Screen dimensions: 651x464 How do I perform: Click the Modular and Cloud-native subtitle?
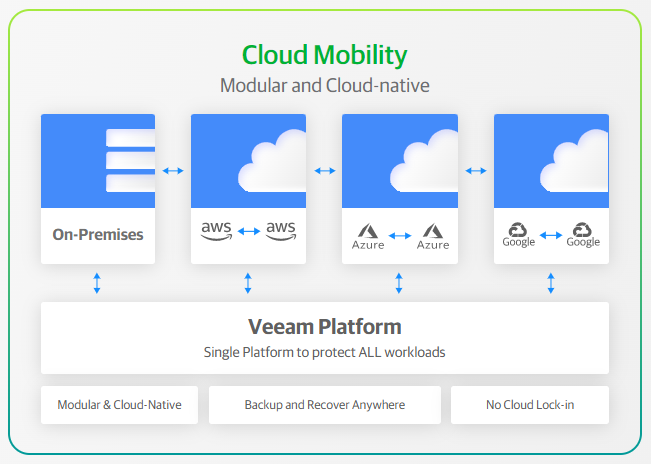[x=325, y=85]
